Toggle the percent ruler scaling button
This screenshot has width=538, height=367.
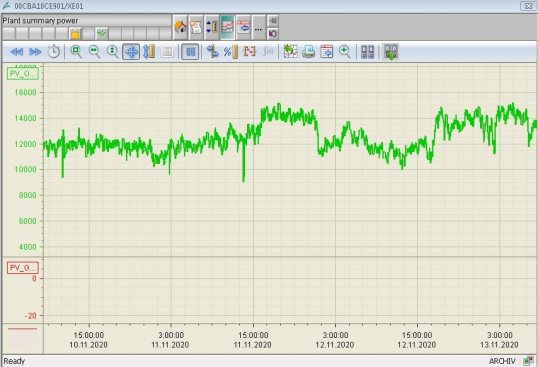[x=230, y=52]
